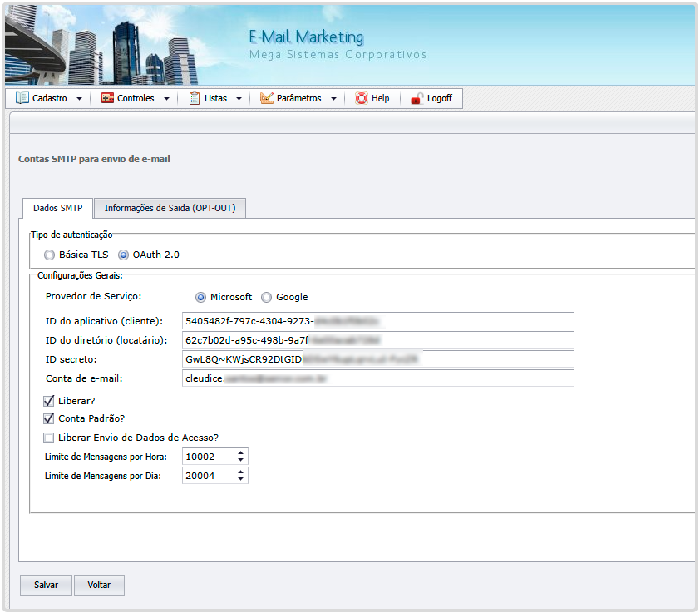Increase Limite de Mensagens por Dia
The height and width of the screenshot is (613, 700).
pos(240,472)
